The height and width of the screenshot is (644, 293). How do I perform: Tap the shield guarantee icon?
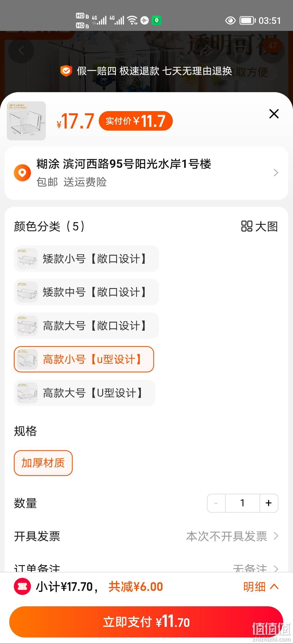pos(66,71)
